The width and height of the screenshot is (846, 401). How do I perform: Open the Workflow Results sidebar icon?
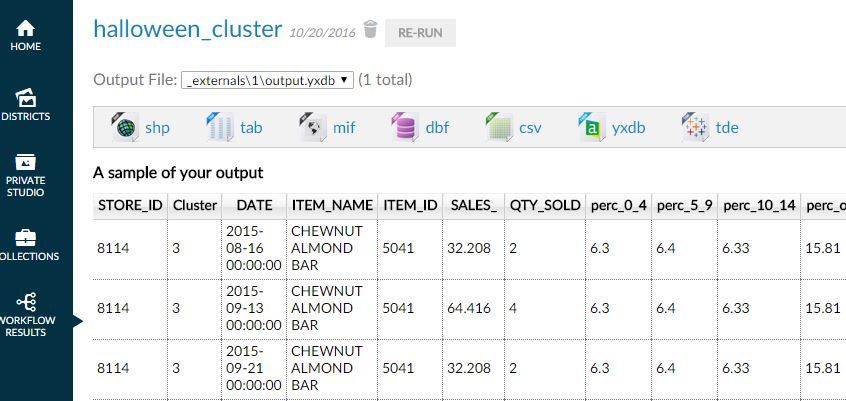[x=26, y=302]
